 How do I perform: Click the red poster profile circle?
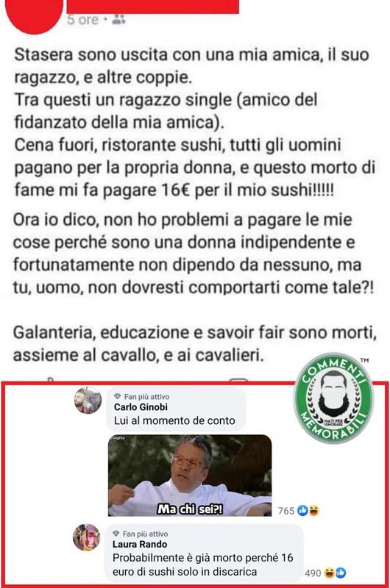(35, 13)
